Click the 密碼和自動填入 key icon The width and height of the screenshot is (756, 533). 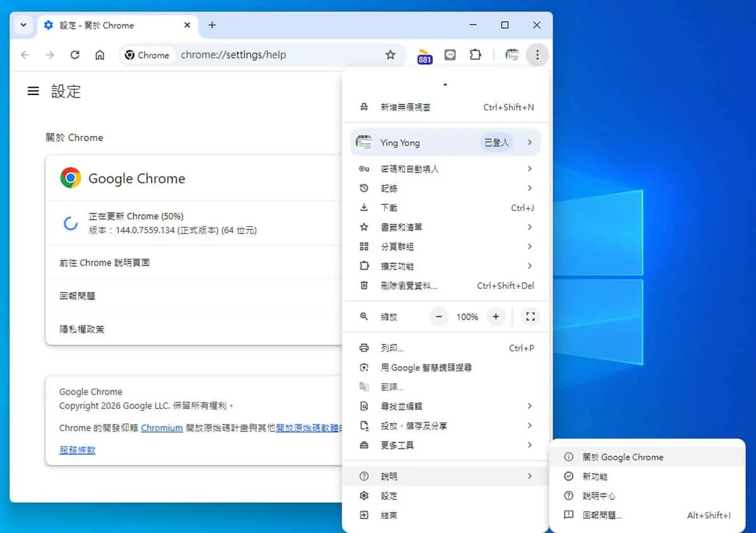(364, 169)
